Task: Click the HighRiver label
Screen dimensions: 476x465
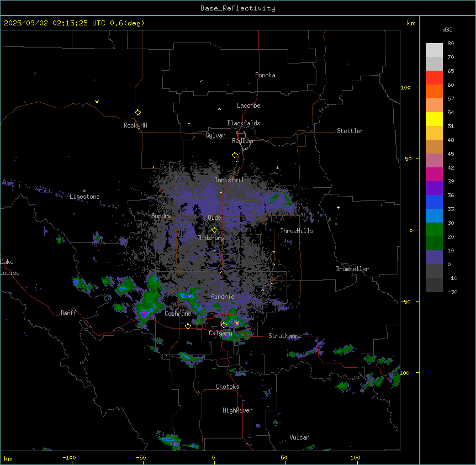Action: [x=237, y=410]
